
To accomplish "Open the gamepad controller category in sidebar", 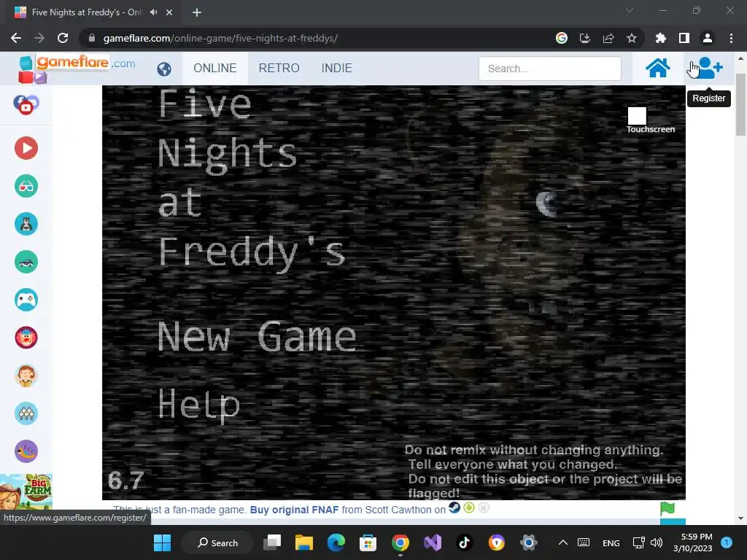I will tap(26, 300).
